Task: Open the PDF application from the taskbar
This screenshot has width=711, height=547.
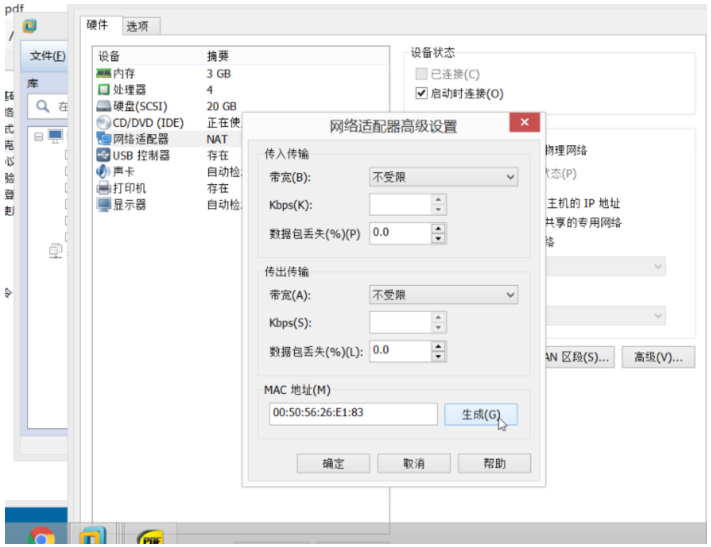Action: 150,537
